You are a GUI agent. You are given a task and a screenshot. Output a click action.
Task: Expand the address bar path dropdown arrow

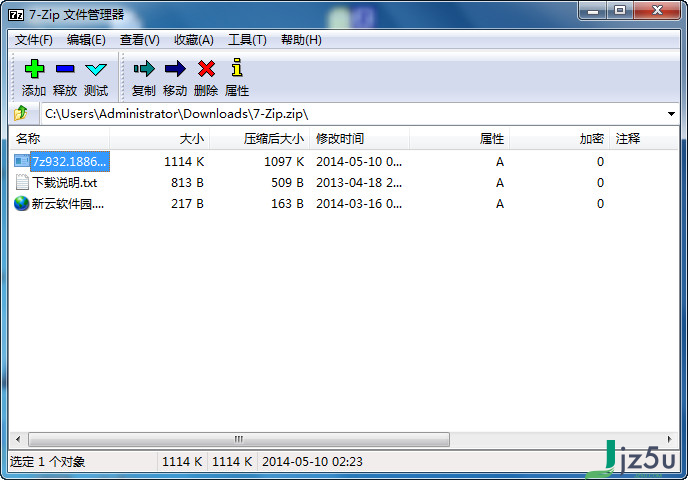[671, 114]
